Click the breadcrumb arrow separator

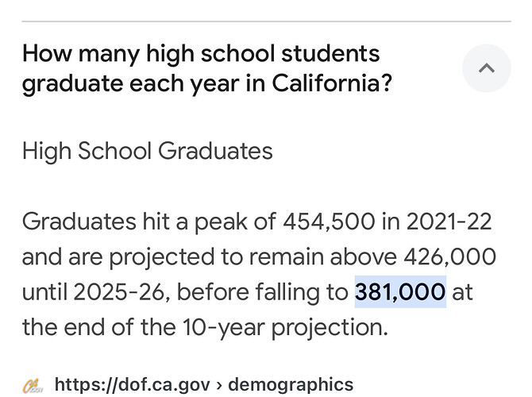tap(219, 385)
